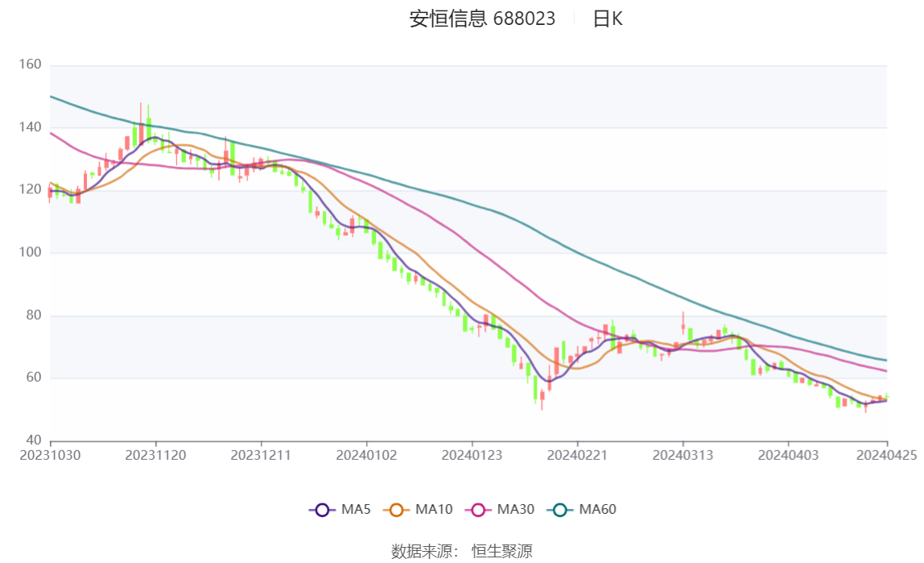Toggle the MA30 pink legend marker
924x563 pixels.
tap(478, 510)
